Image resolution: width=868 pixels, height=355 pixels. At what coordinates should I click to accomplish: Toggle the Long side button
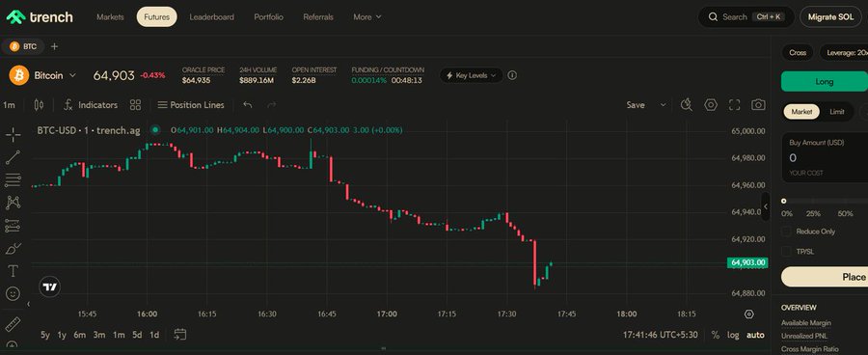click(x=825, y=81)
